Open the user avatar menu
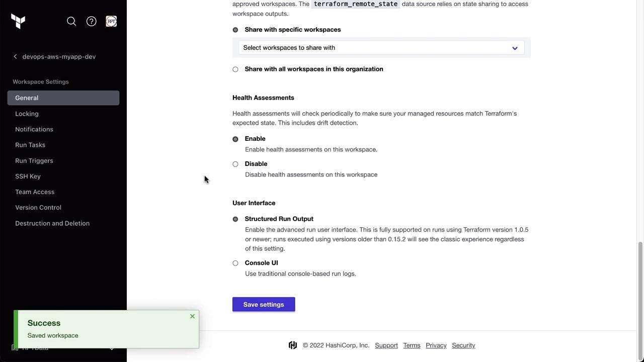 [111, 21]
